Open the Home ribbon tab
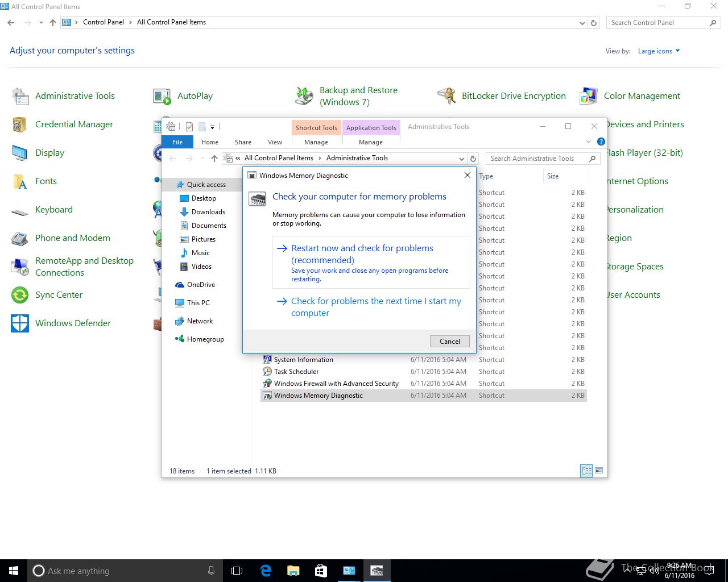 (x=210, y=142)
